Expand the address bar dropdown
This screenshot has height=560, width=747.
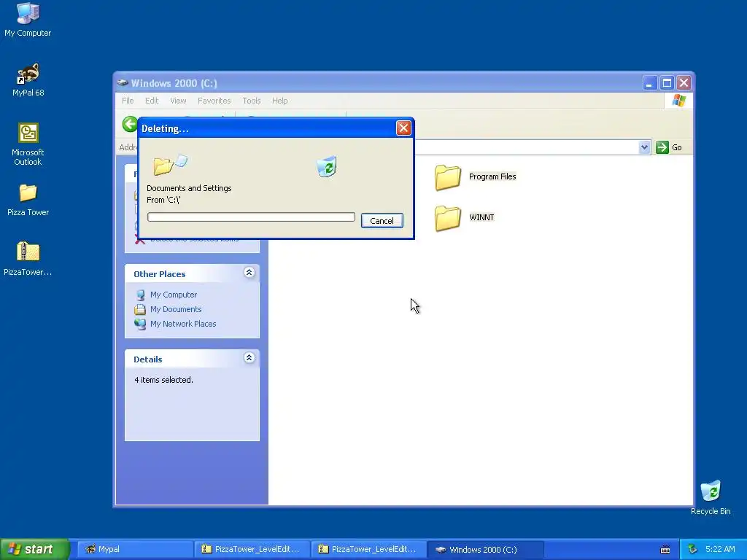coord(644,147)
